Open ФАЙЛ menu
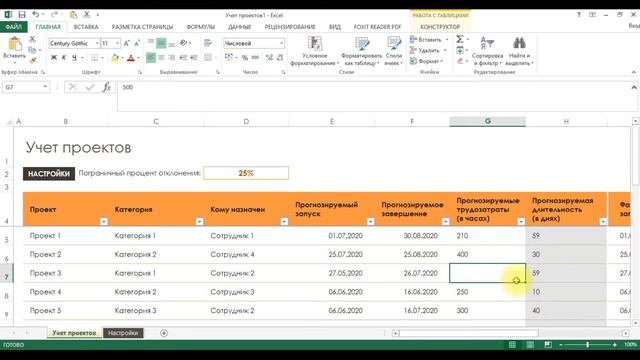This screenshot has width=640, height=360. pyautogui.click(x=13, y=27)
